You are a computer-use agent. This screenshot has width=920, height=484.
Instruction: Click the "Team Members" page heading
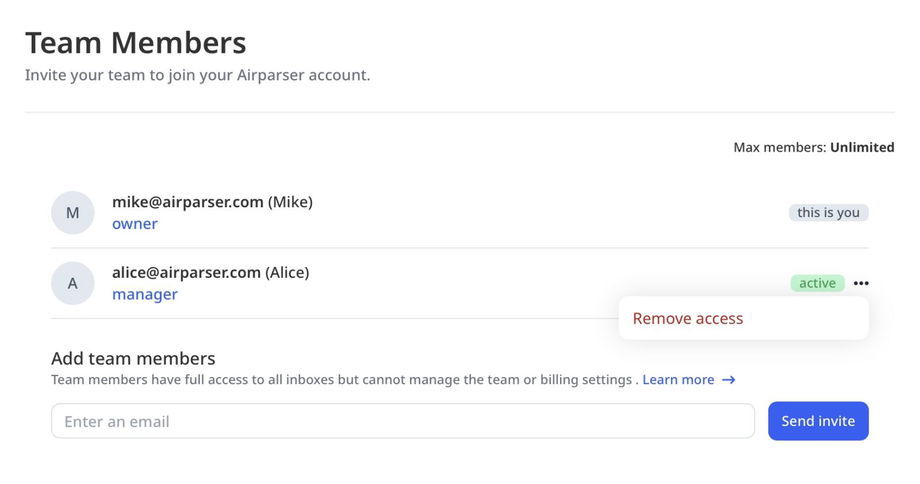135,43
